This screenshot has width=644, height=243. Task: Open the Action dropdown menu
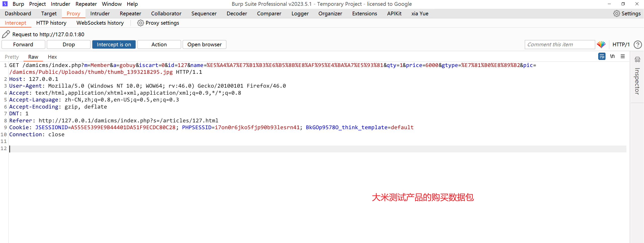click(x=159, y=45)
